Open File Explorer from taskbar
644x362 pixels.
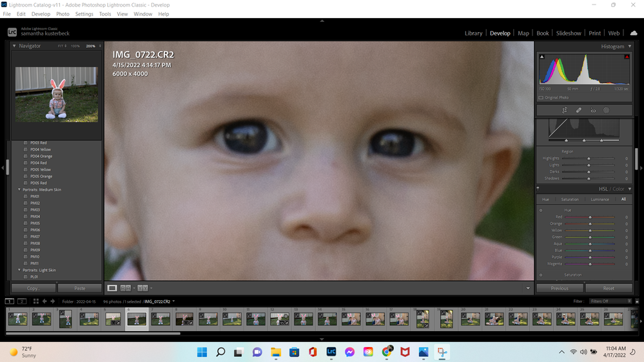pyautogui.click(x=276, y=352)
